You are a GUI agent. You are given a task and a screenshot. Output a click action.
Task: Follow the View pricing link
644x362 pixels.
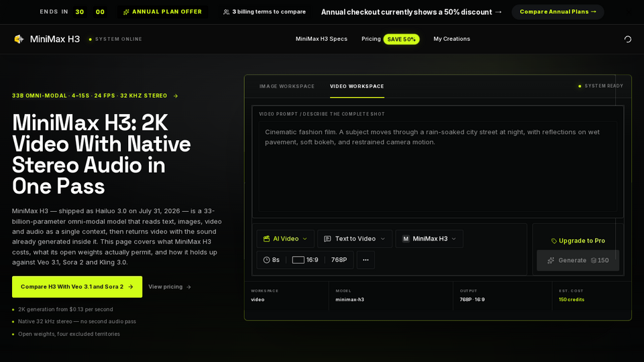click(x=170, y=287)
